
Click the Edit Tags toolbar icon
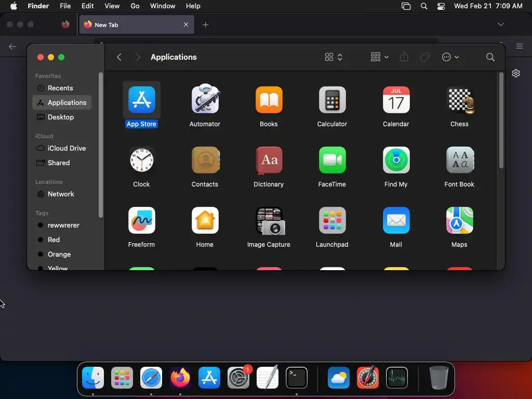[424, 57]
